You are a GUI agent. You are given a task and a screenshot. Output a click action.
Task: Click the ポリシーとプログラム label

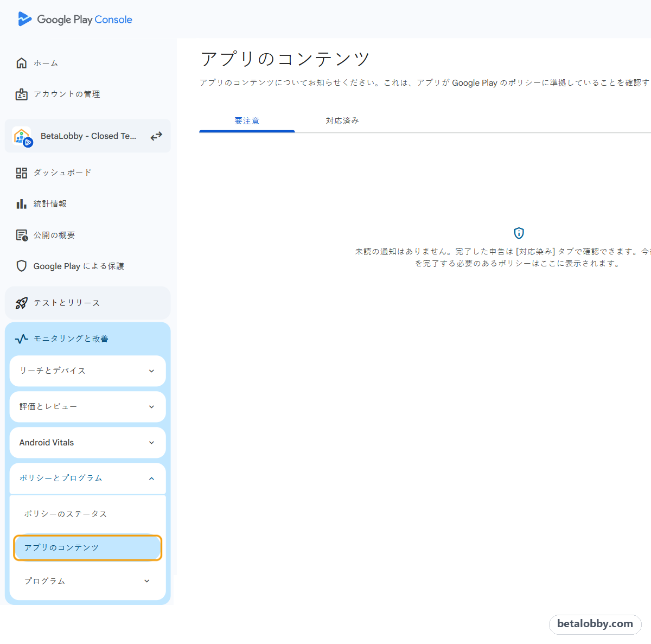click(x=61, y=478)
